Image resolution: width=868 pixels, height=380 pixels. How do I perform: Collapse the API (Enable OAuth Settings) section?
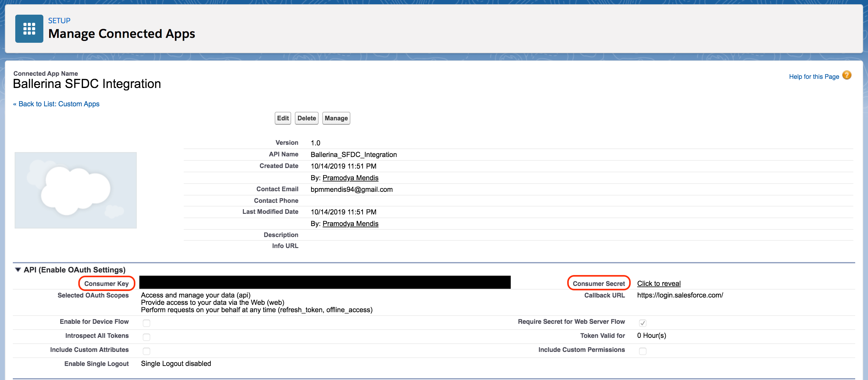click(x=18, y=270)
